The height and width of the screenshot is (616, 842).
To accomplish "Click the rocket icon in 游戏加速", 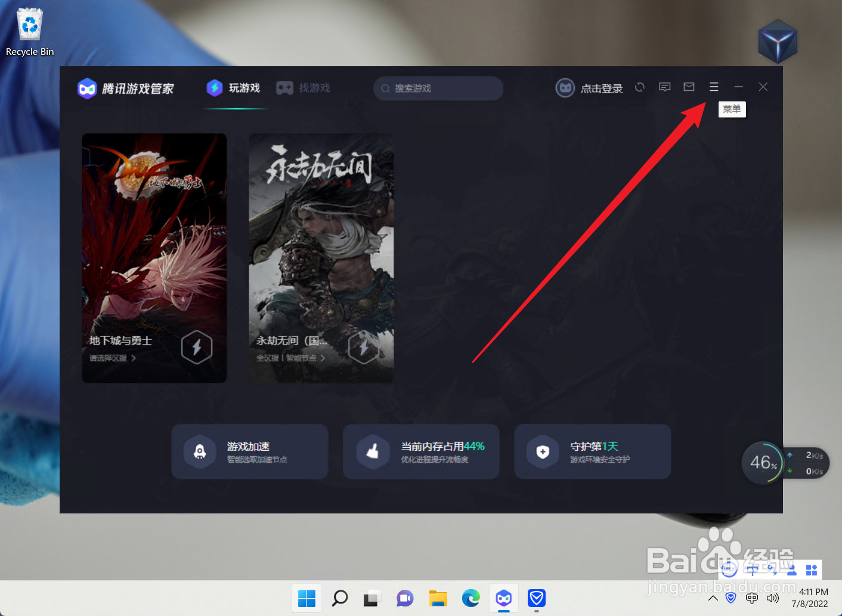I will pyautogui.click(x=200, y=452).
